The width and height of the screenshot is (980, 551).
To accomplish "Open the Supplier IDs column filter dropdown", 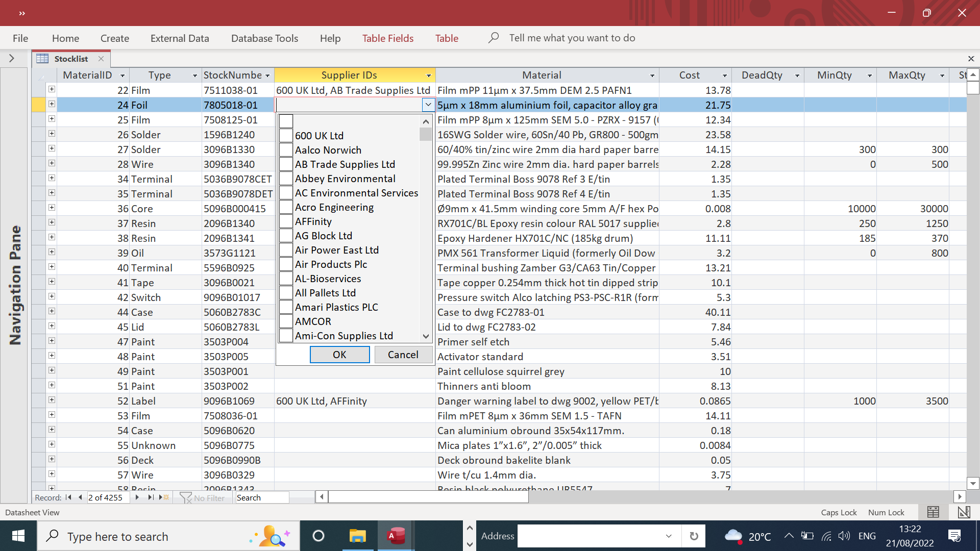I will [429, 76].
